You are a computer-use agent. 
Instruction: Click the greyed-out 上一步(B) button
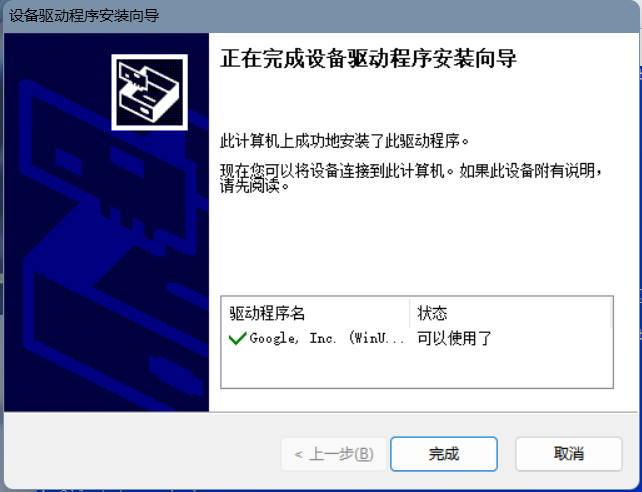click(334, 454)
